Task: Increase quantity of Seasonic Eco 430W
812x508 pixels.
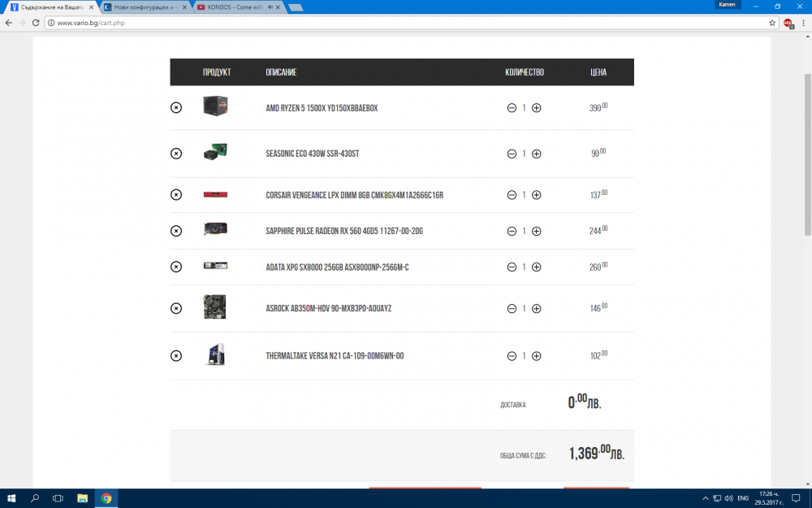Action: click(x=537, y=154)
